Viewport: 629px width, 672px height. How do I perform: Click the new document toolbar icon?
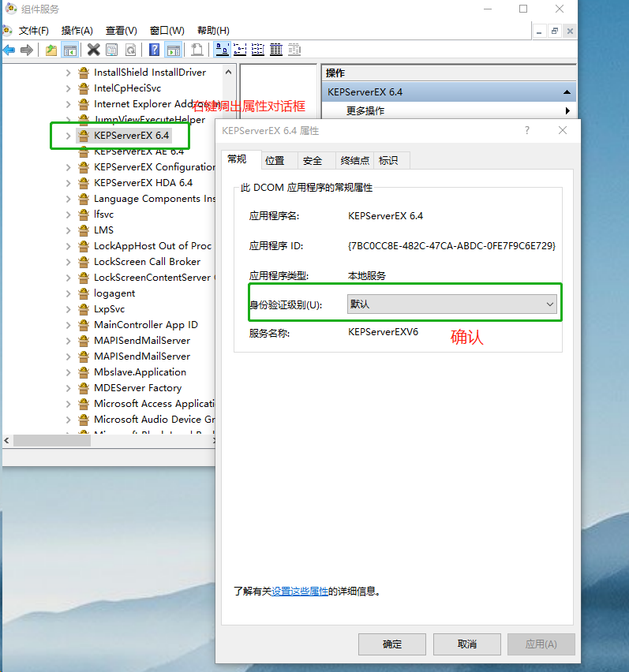197,50
